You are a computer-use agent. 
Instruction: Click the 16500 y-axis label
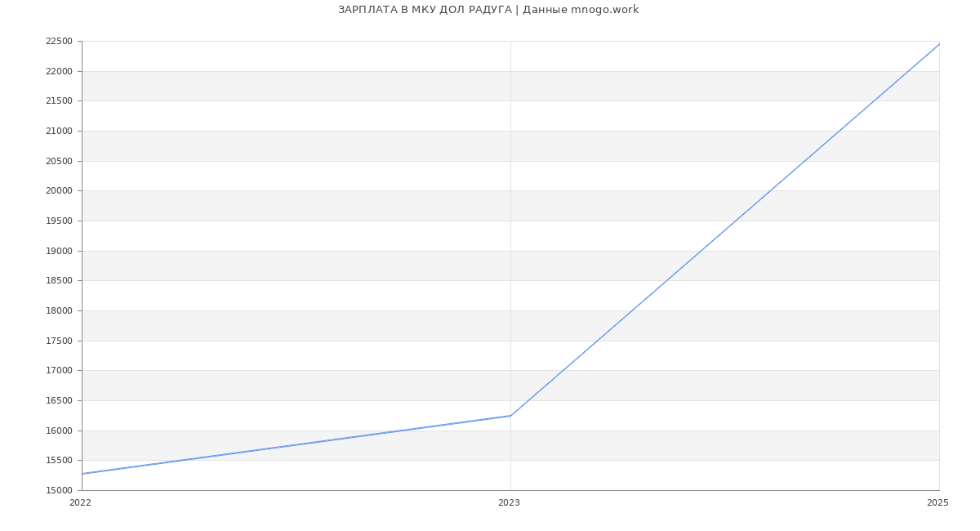(59, 401)
